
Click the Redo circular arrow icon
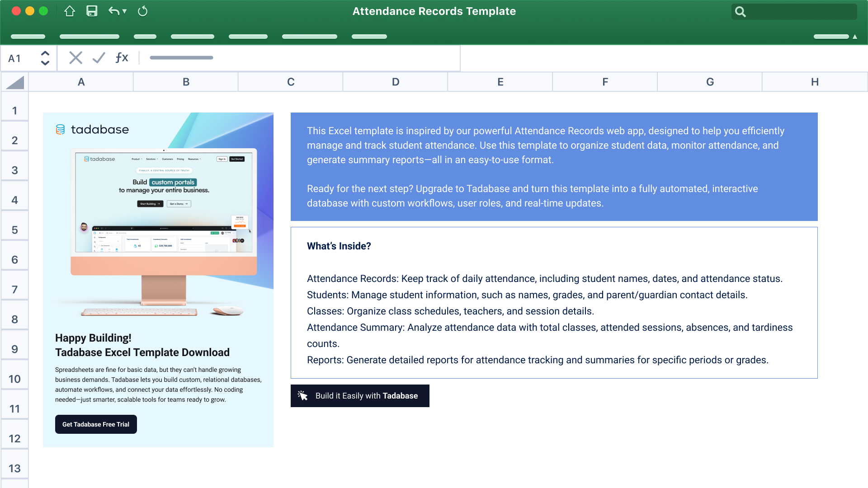pyautogui.click(x=142, y=11)
